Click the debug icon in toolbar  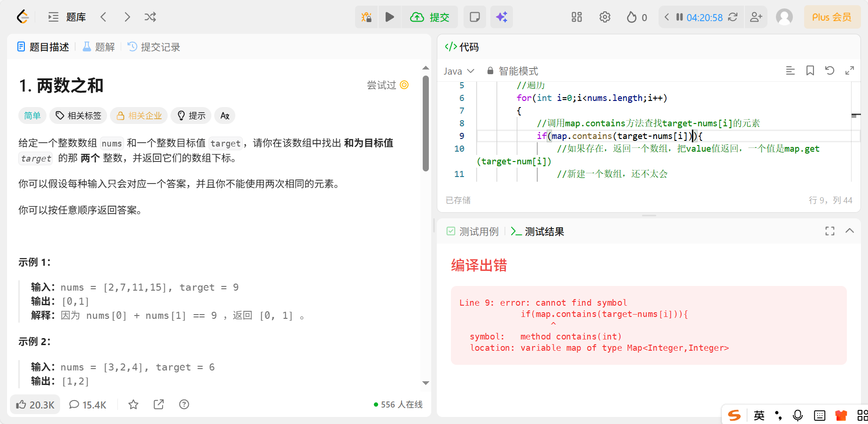366,17
